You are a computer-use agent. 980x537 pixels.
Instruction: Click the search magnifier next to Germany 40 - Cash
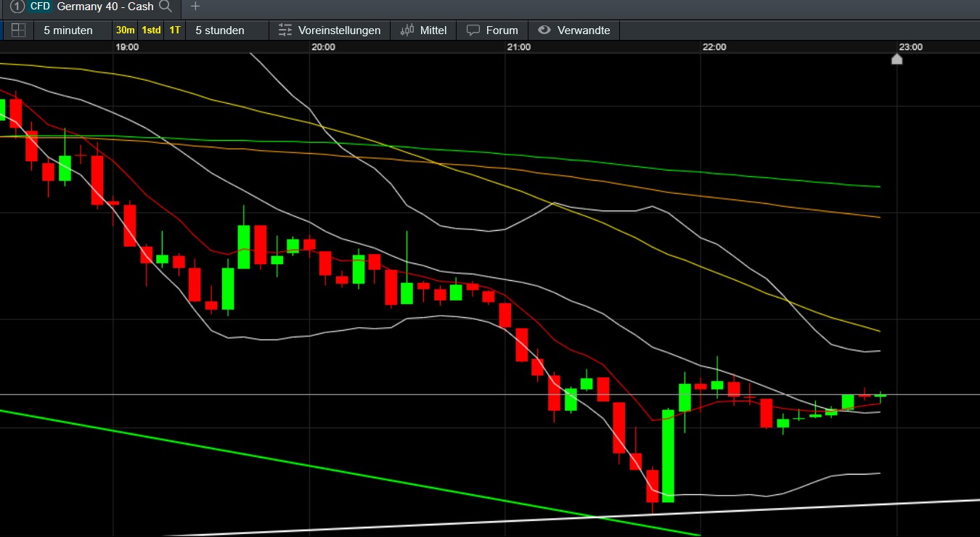(166, 7)
